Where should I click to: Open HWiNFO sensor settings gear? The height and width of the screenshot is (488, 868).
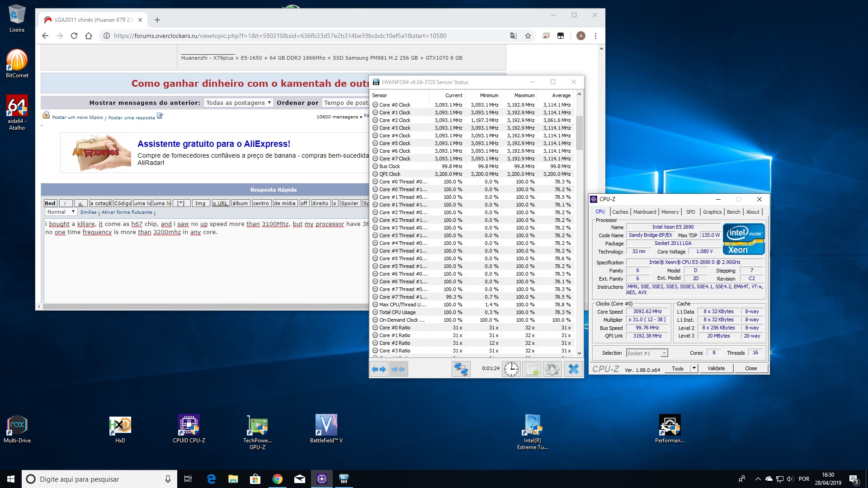click(552, 369)
